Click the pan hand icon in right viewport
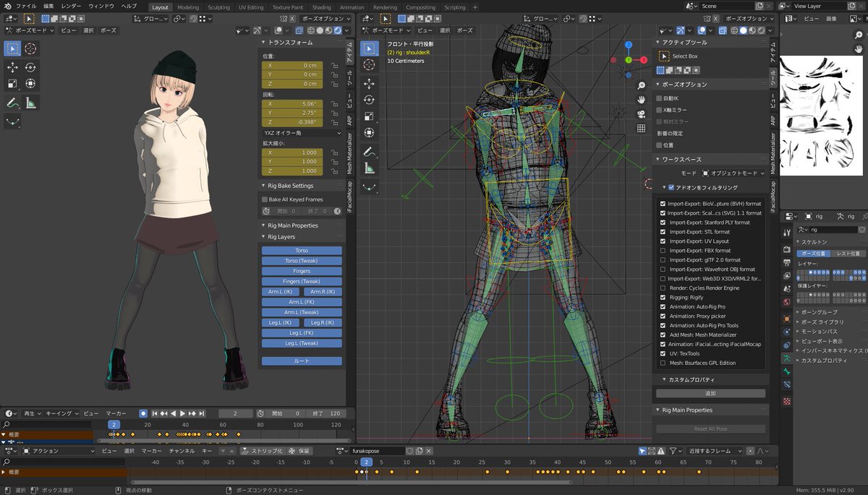 click(x=641, y=99)
